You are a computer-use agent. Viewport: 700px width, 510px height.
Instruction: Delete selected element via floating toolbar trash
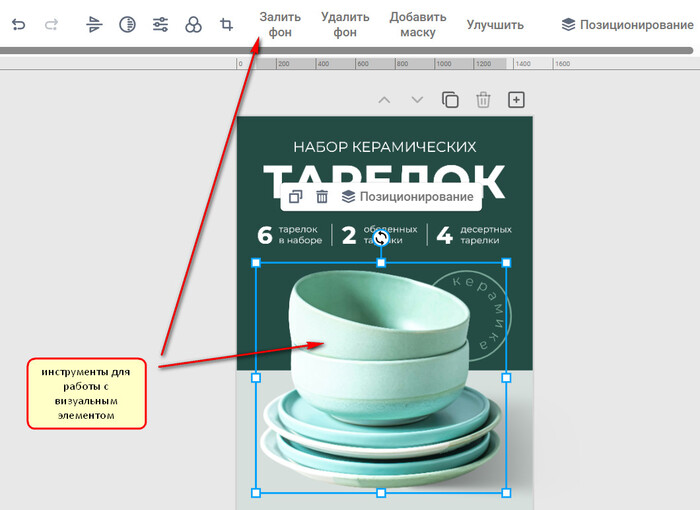[x=322, y=197]
